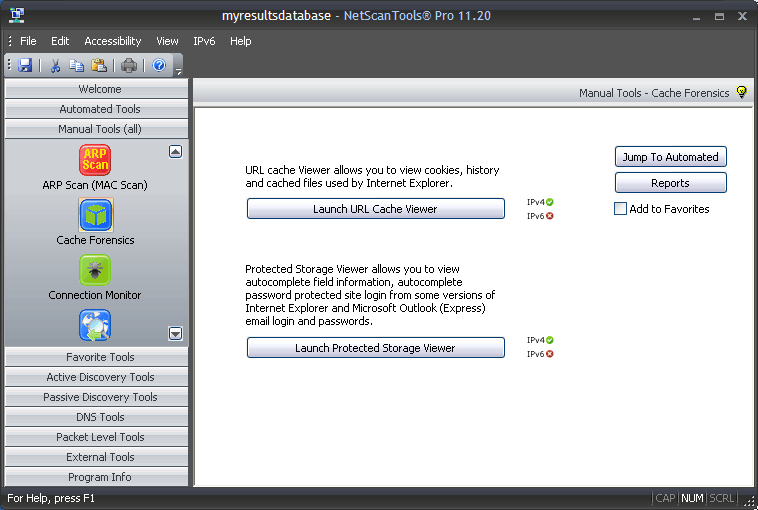The height and width of the screenshot is (510, 758).
Task: Click the Save toolbar icon
Action: click(x=25, y=65)
